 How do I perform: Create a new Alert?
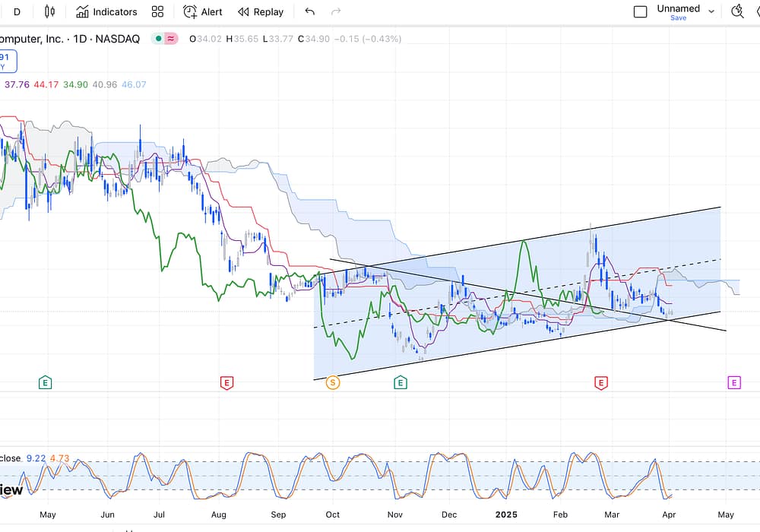[203, 11]
